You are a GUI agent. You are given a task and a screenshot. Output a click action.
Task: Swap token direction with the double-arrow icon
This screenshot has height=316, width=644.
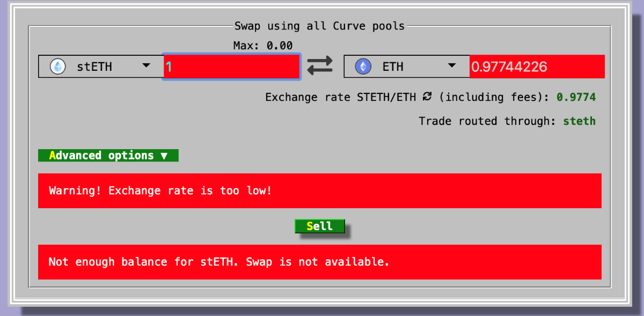point(320,66)
